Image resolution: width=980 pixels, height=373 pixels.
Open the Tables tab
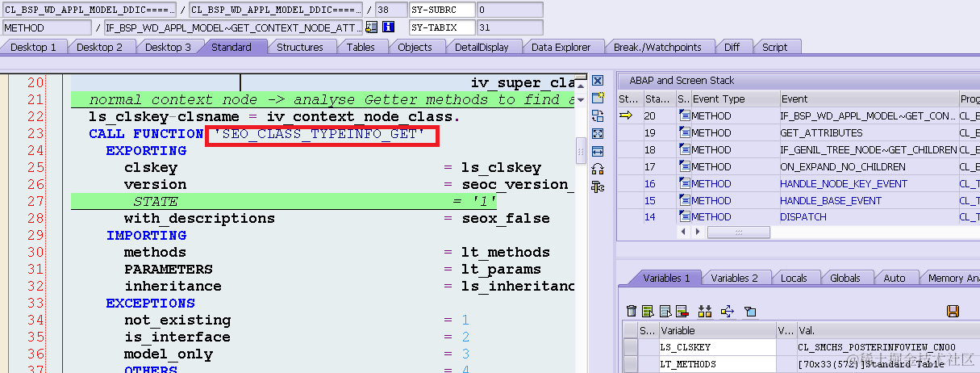pyautogui.click(x=361, y=47)
